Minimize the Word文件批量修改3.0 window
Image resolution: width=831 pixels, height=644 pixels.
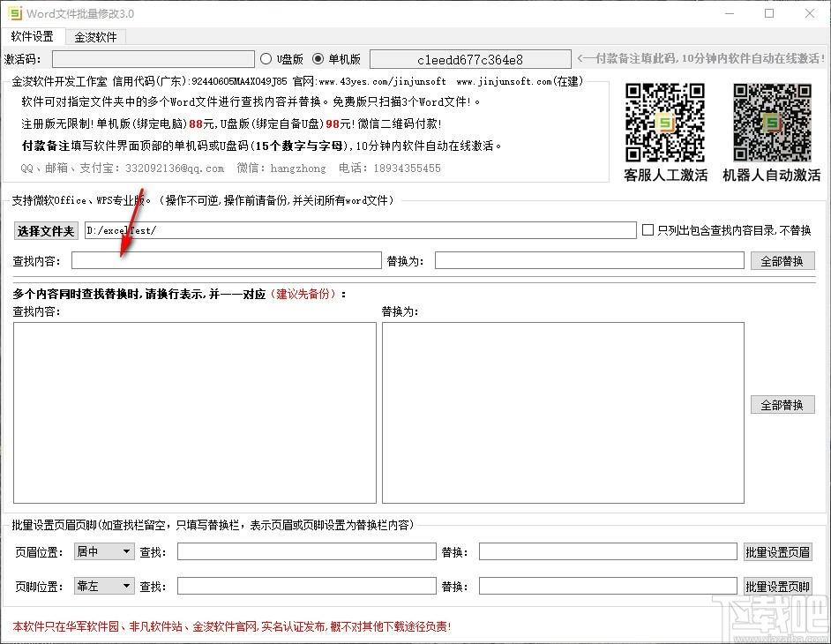point(730,13)
